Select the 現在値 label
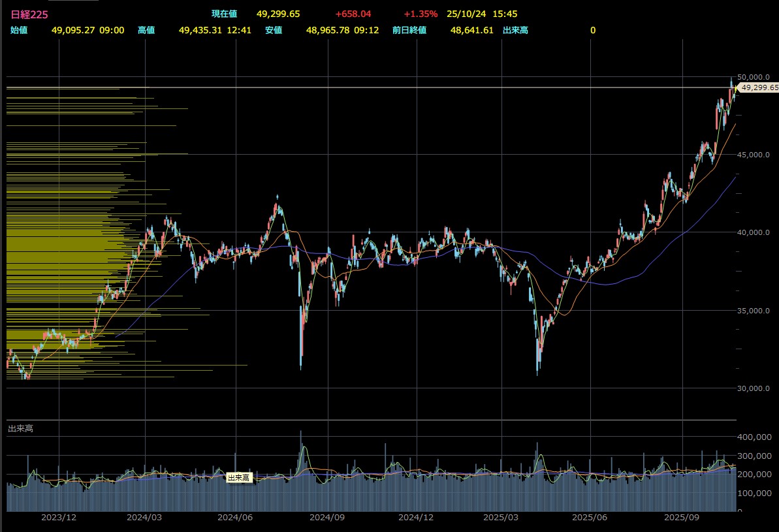Image resolution: width=779 pixels, height=532 pixels. click(x=224, y=14)
